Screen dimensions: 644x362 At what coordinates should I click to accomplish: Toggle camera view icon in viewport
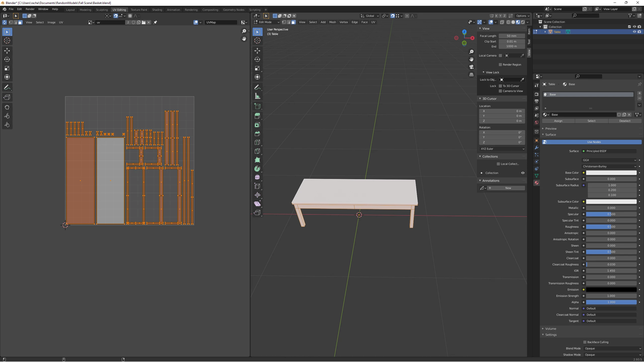[471, 67]
